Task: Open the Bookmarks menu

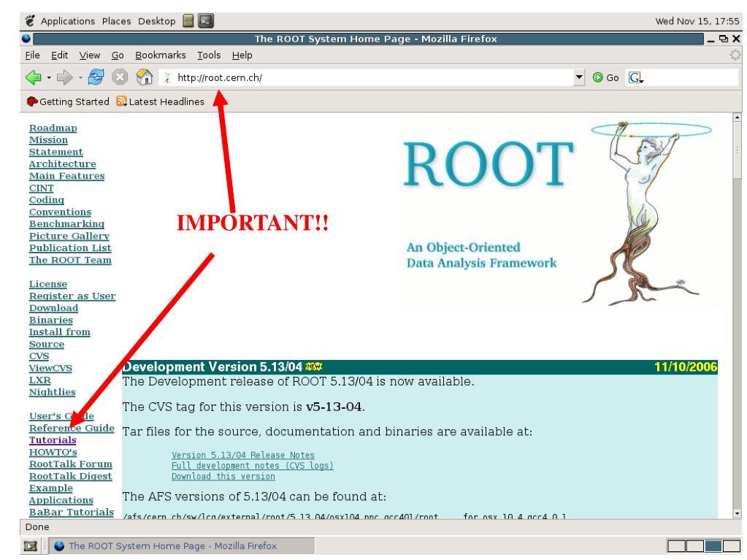Action: click(x=161, y=55)
